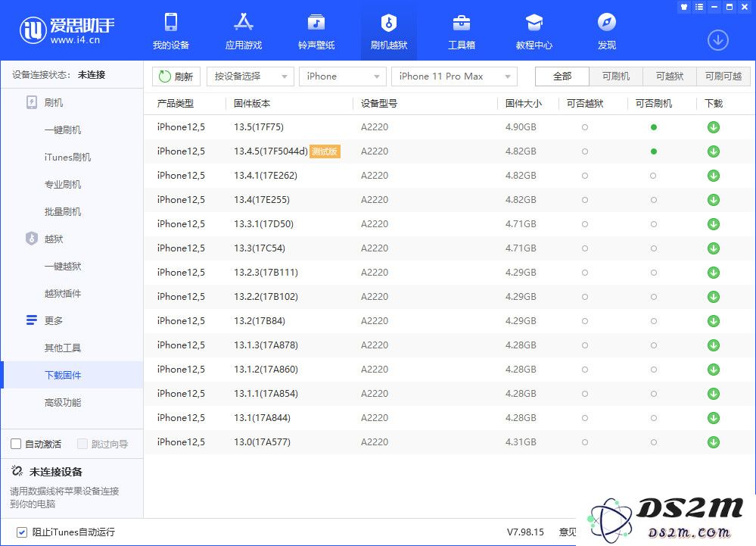Open 一键刷机 in sidebar
The image size is (756, 546).
tap(63, 129)
